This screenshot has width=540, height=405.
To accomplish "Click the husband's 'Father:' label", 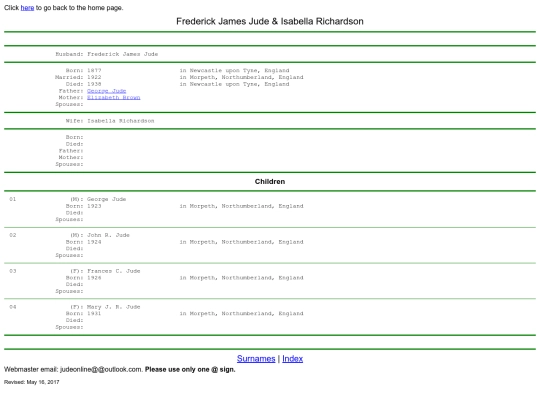I will pyautogui.click(x=71, y=91).
